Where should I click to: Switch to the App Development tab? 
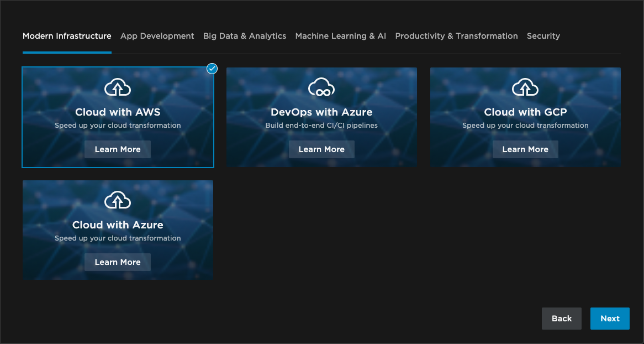[x=157, y=36]
